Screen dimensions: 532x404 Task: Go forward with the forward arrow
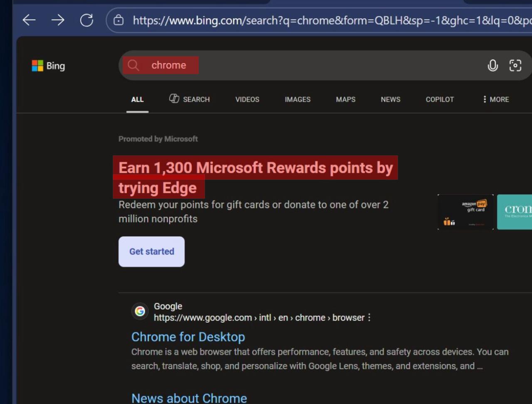point(58,20)
